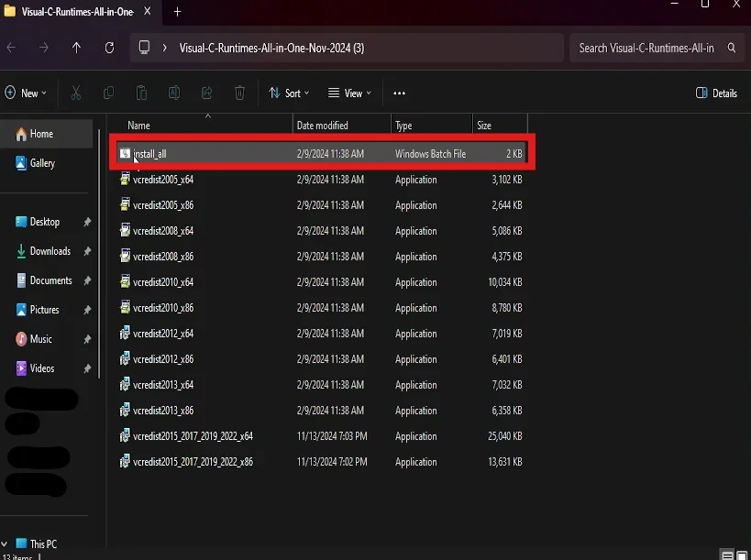Toggle the Details pane button
This screenshot has height=560, width=751.
coord(716,93)
